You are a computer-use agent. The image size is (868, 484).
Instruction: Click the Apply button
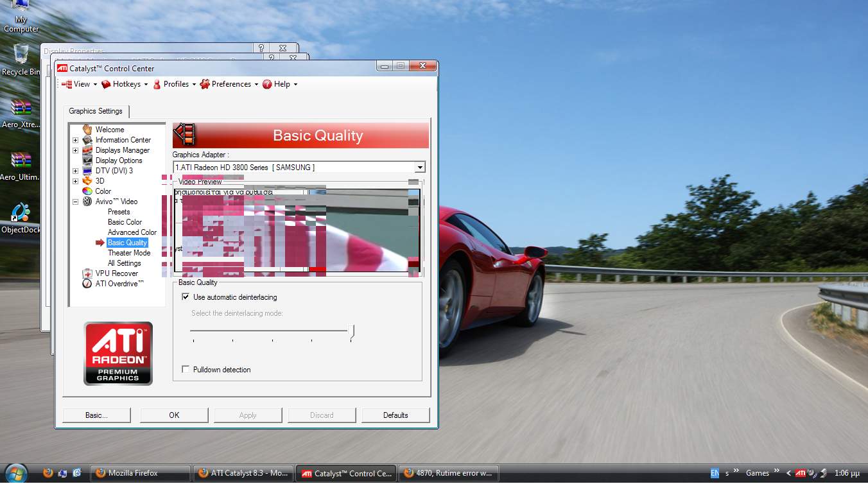pos(248,415)
